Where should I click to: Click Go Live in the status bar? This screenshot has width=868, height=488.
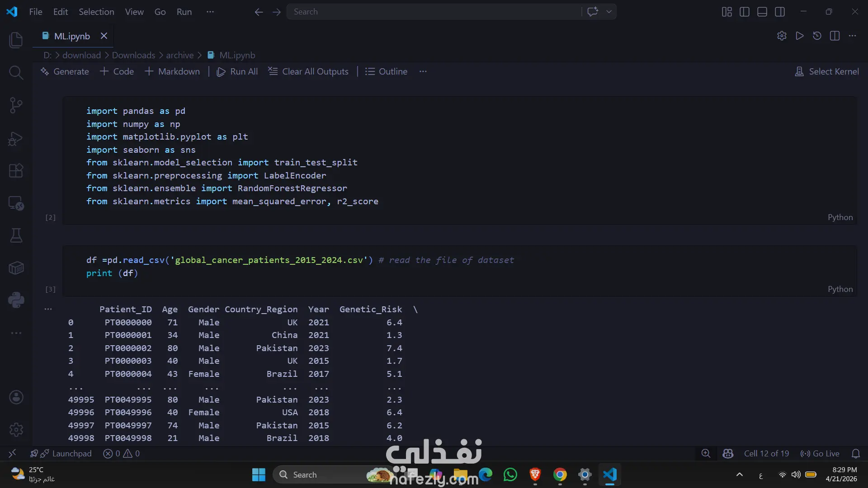(820, 453)
